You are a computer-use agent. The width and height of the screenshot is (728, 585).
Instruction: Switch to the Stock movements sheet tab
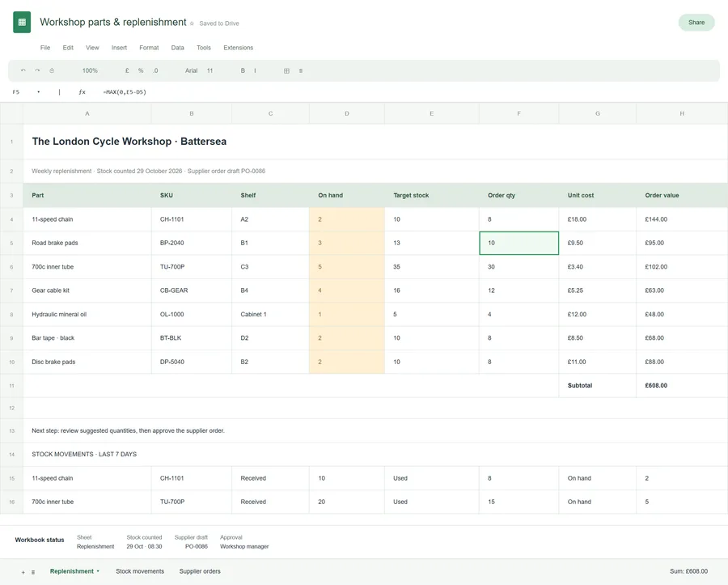coord(140,571)
